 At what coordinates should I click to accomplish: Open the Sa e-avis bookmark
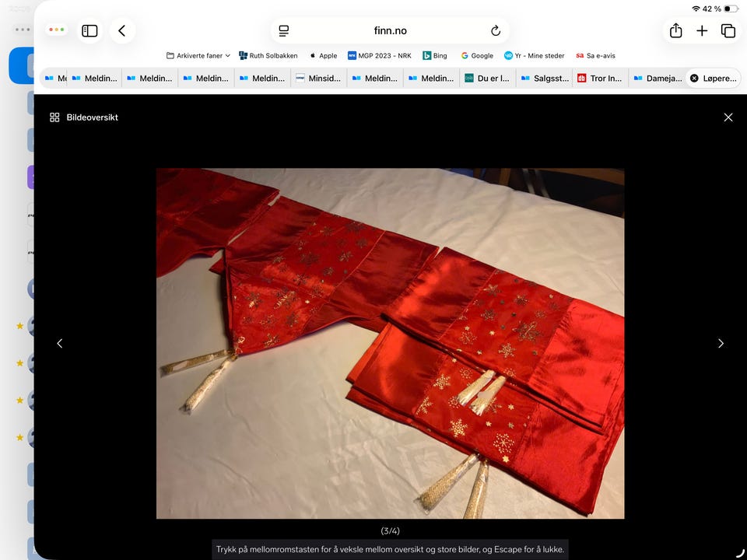[x=595, y=56]
